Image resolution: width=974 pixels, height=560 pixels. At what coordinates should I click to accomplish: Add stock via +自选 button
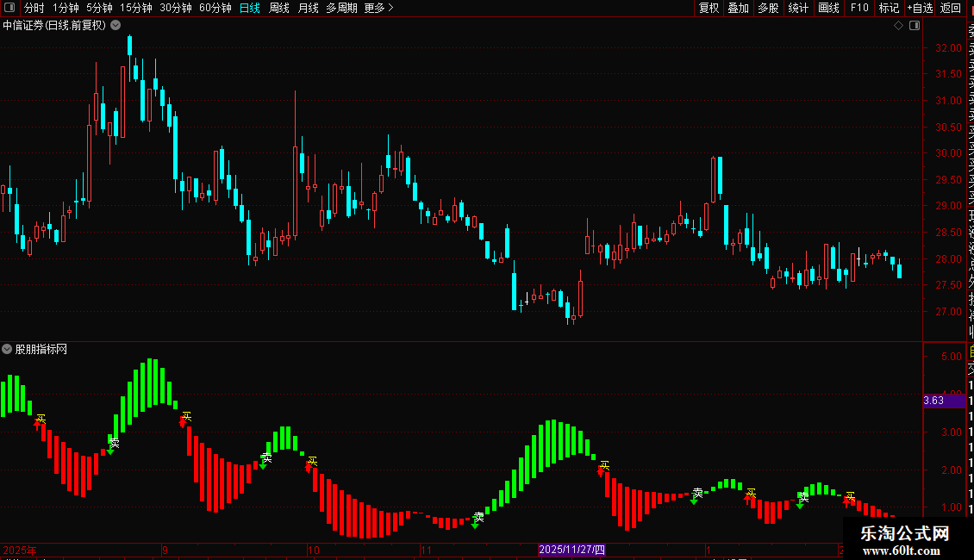(x=920, y=8)
